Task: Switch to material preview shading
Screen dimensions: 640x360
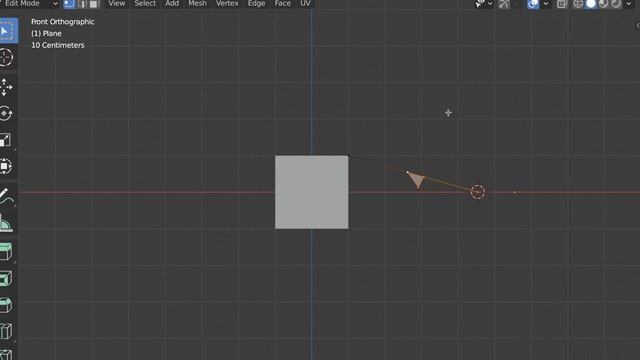Action: (603, 4)
